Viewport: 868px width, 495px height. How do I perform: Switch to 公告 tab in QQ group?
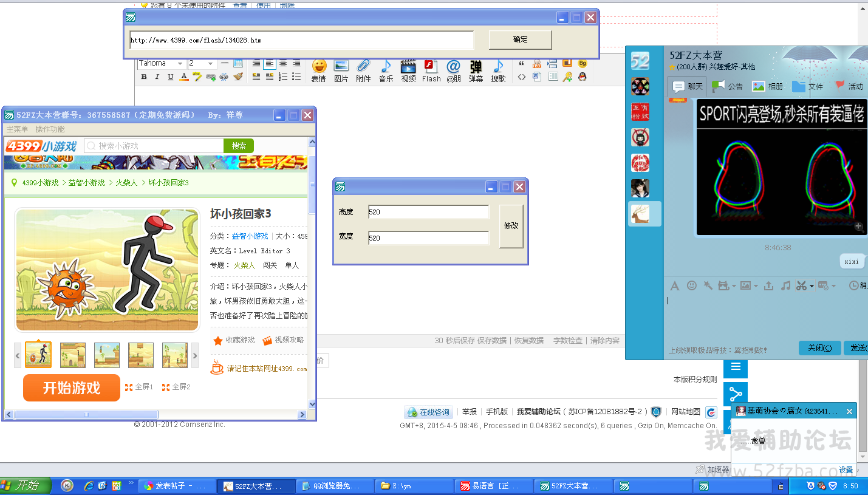(728, 86)
